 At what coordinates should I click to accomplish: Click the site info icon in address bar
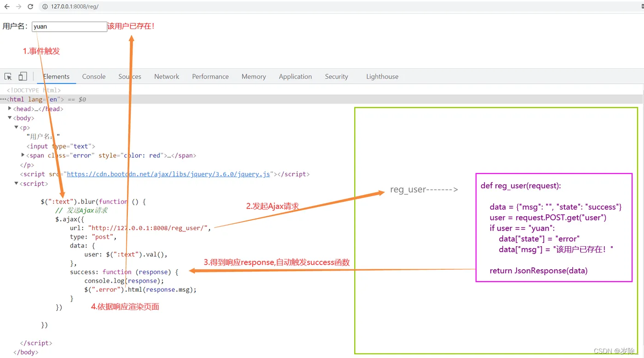tap(45, 7)
